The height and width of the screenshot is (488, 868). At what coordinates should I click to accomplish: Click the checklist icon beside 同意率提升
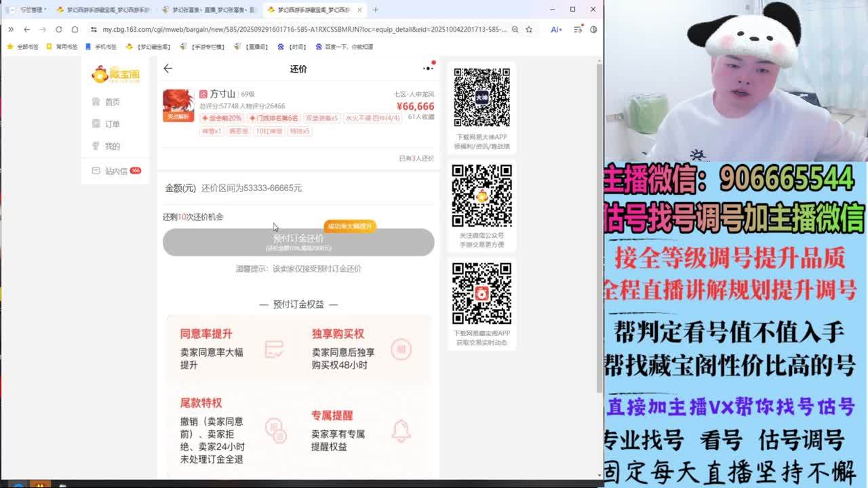(x=274, y=349)
